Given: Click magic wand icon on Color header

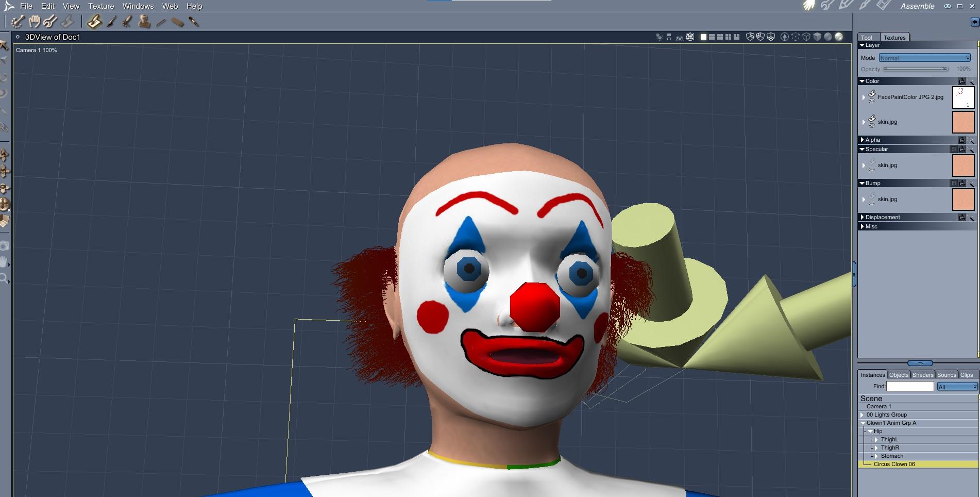Looking at the screenshot, I should 971,81.
